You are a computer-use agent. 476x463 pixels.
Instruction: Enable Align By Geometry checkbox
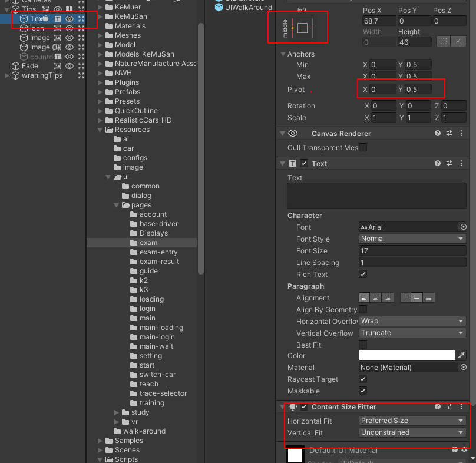pos(363,309)
